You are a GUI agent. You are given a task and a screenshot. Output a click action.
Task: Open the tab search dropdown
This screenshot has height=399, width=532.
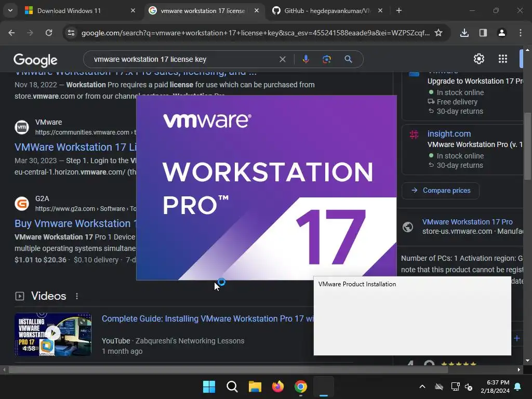(10, 10)
